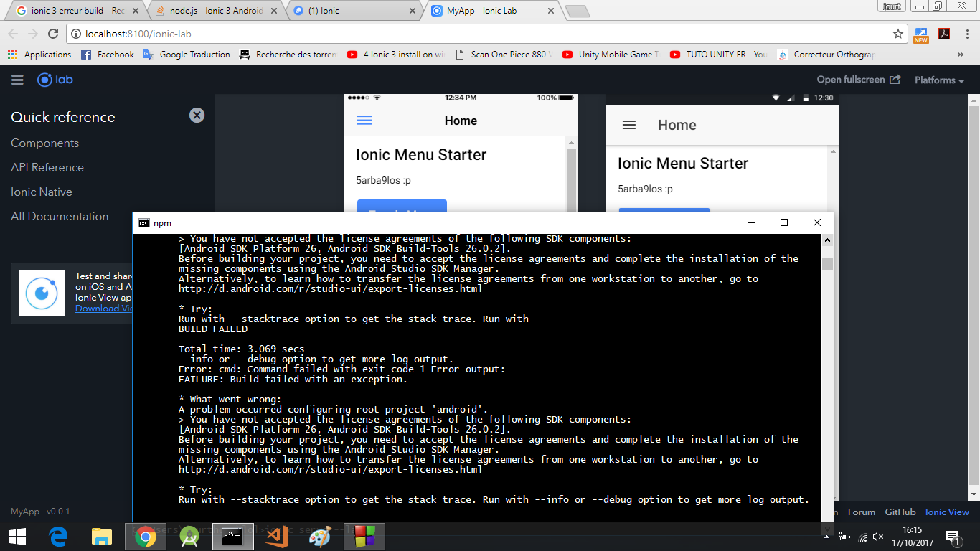Image resolution: width=980 pixels, height=551 pixels.
Task: Open the Windows Start menu
Action: [x=17, y=536]
